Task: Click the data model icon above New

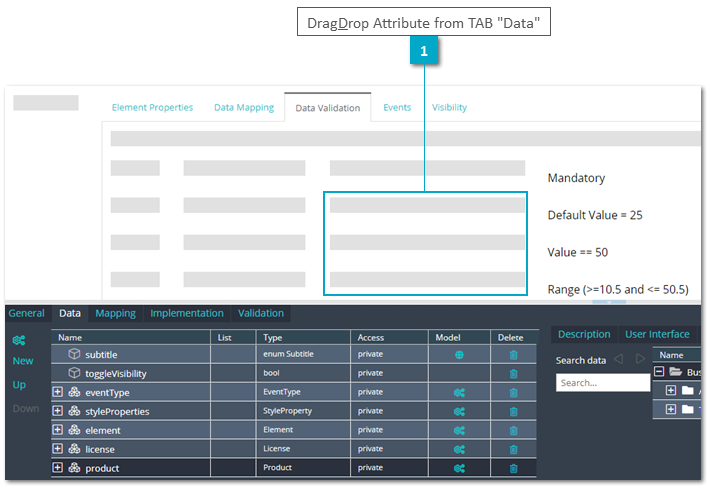Action: point(19,340)
